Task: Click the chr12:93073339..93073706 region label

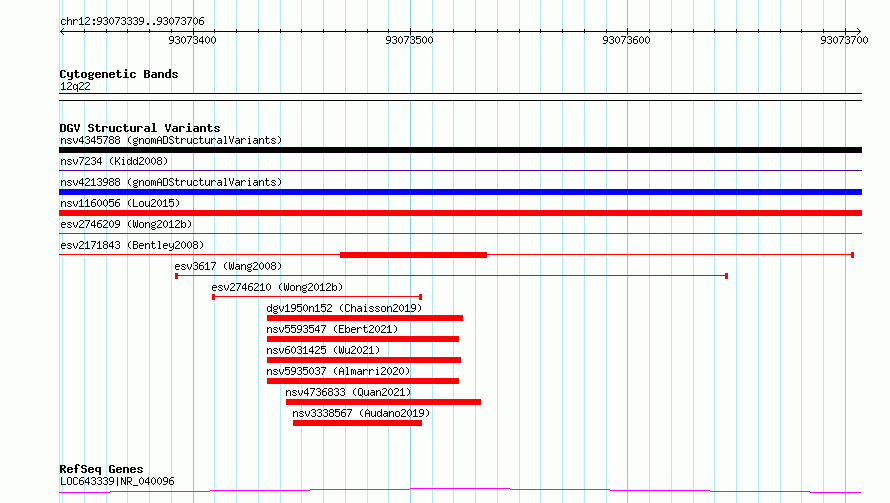Action: coord(132,21)
